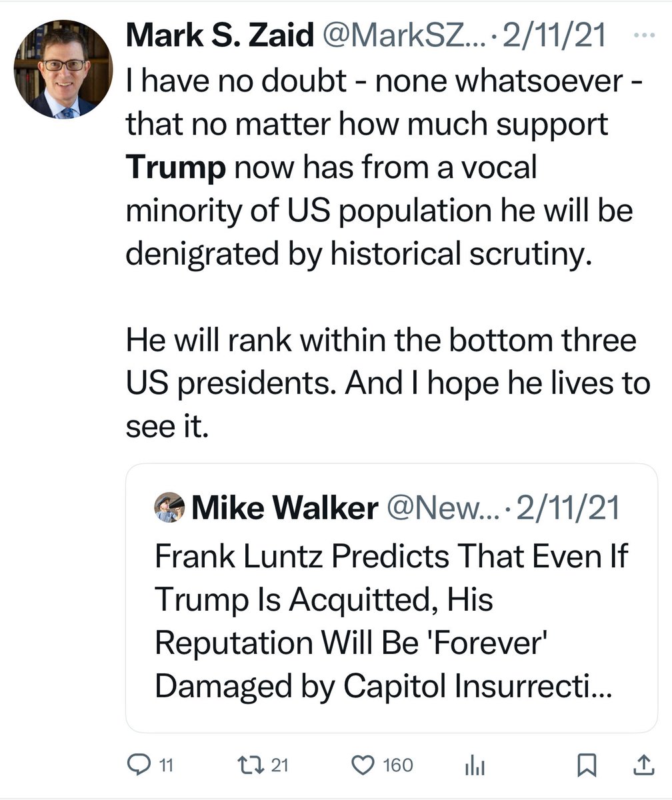Like the tweet with heart icon
672x800 pixels.
363,765
